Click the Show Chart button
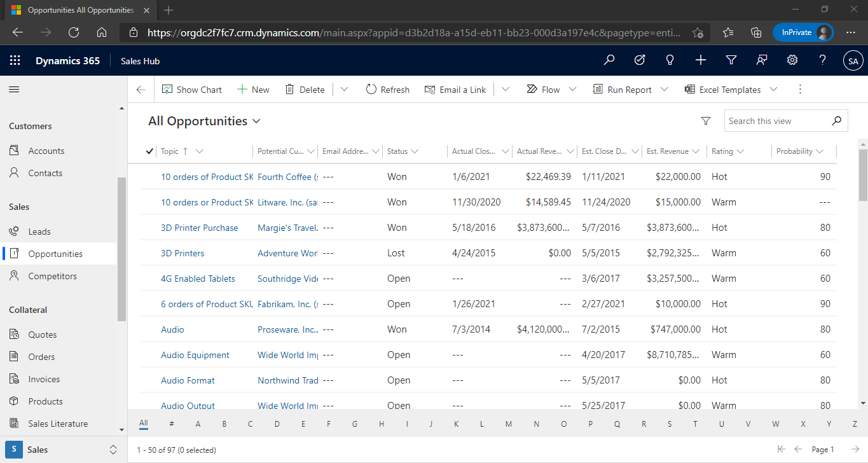 tap(192, 90)
